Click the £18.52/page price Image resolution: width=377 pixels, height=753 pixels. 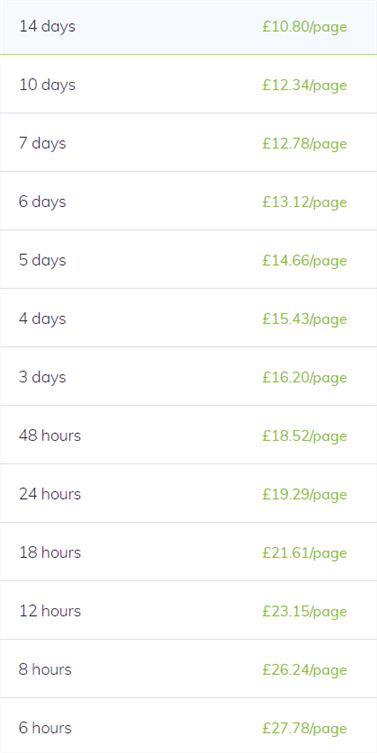304,437
